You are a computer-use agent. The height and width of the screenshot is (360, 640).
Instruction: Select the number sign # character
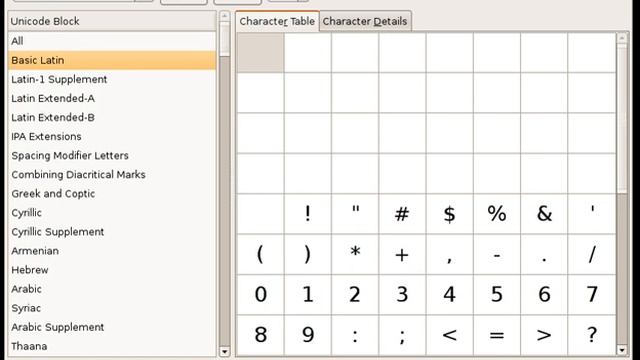point(402,214)
